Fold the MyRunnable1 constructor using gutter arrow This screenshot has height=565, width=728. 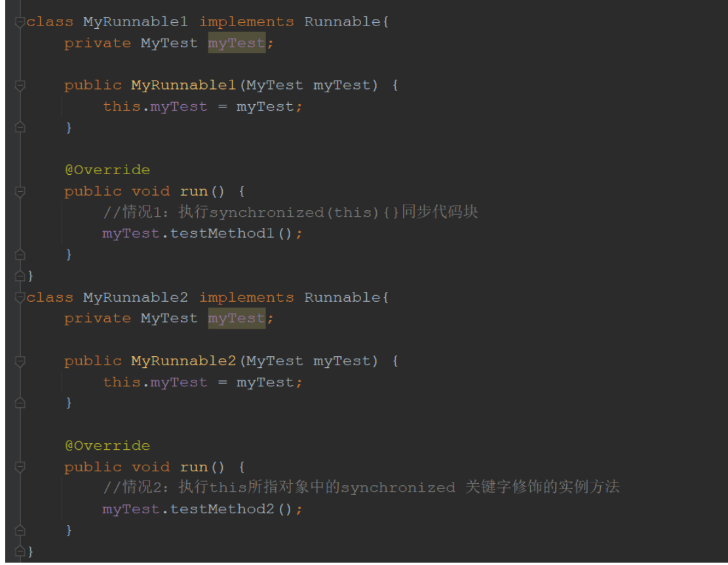(20, 85)
